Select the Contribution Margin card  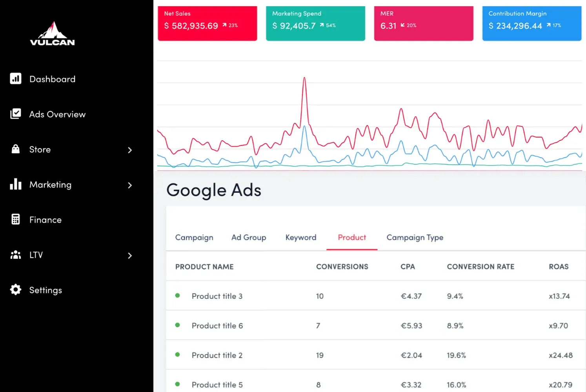(x=531, y=23)
